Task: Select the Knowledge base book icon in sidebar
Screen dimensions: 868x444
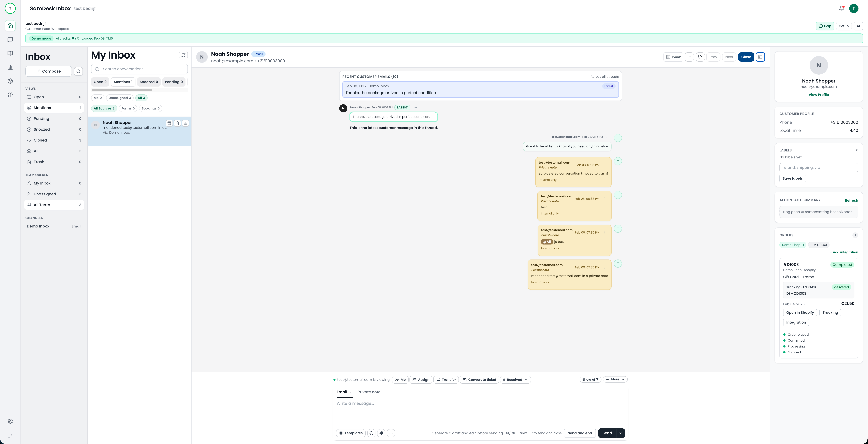Action: tap(10, 53)
